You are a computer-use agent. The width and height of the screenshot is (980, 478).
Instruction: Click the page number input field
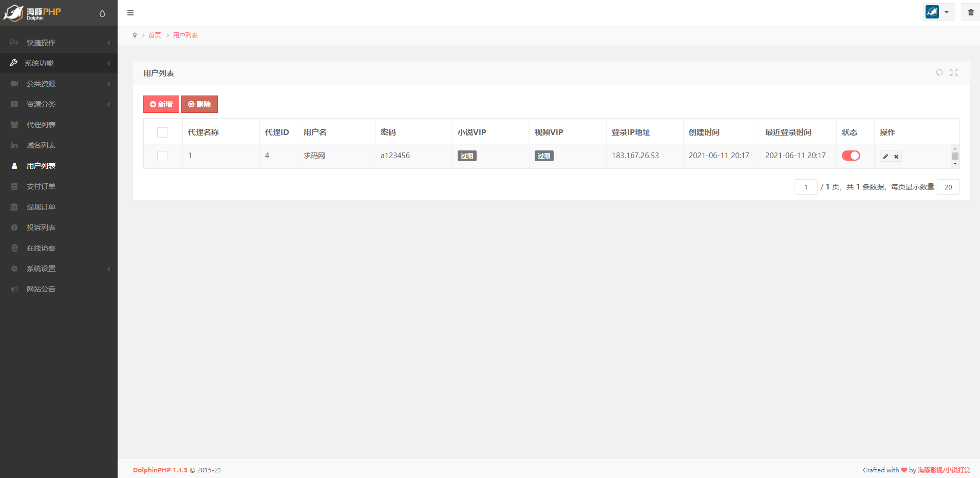coord(805,187)
